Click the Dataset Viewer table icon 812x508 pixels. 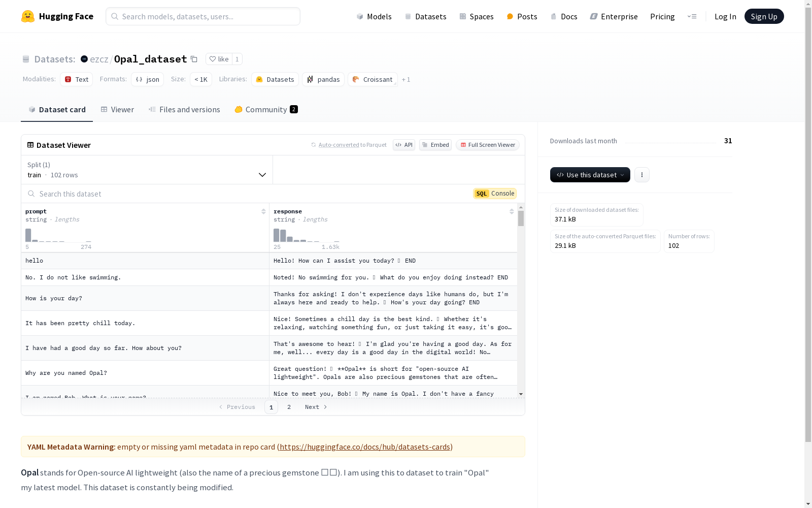30,145
